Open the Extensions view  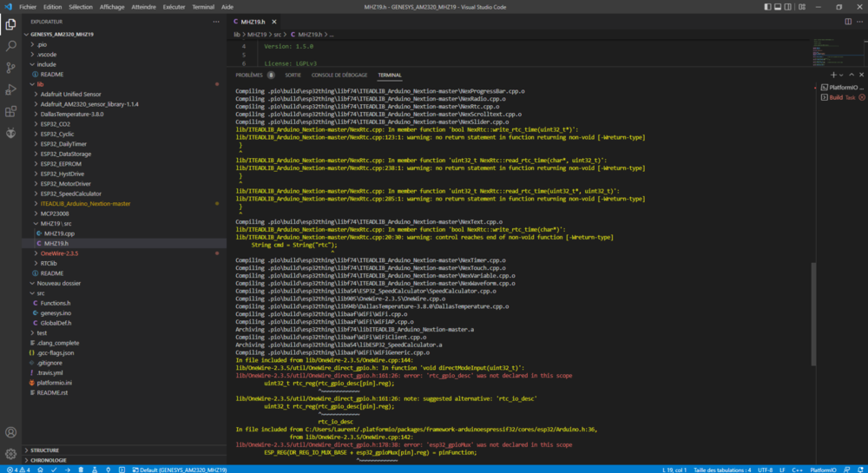click(x=10, y=111)
